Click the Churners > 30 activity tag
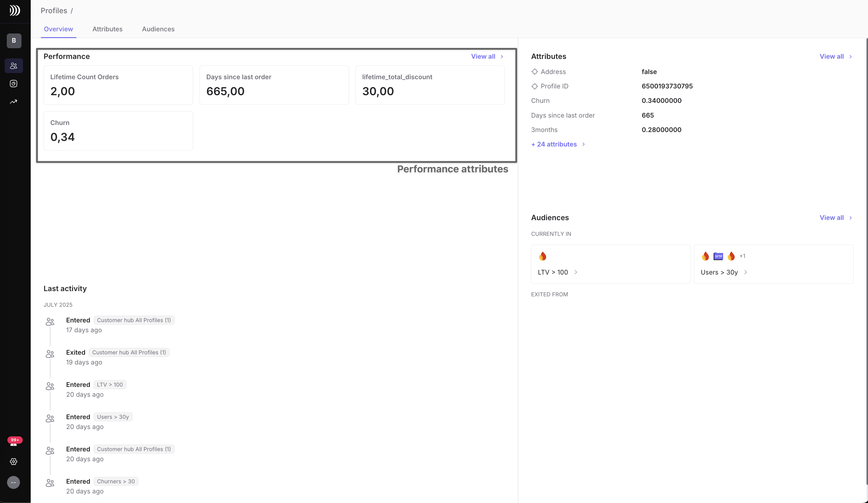Image resolution: width=868 pixels, height=503 pixels. tap(116, 481)
